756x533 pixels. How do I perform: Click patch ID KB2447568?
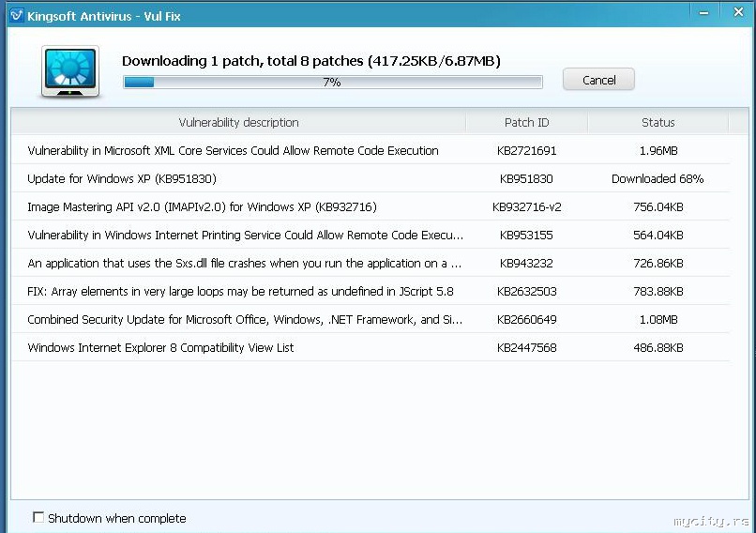tap(526, 347)
